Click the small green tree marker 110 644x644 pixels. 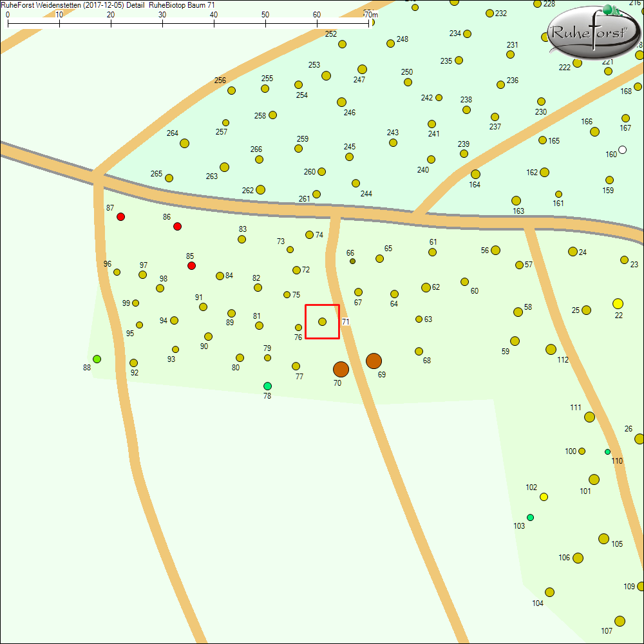point(607,451)
